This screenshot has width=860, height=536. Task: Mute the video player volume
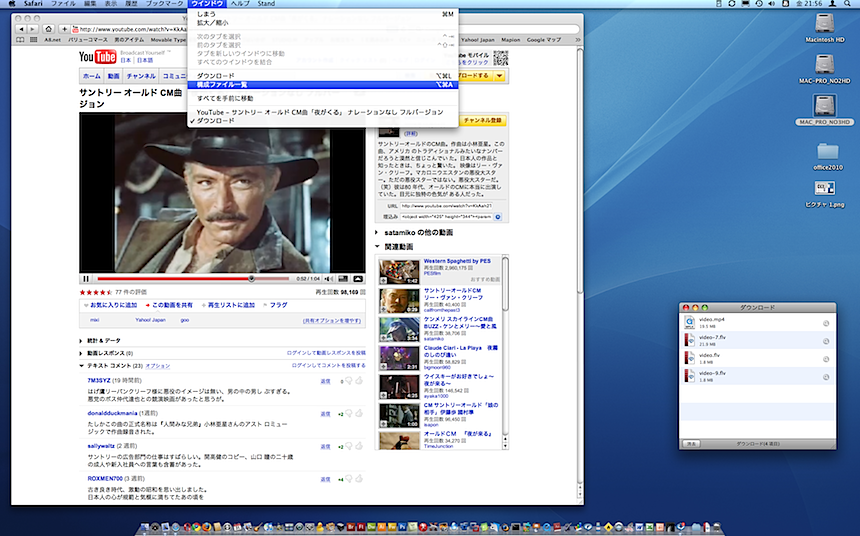click(x=329, y=279)
